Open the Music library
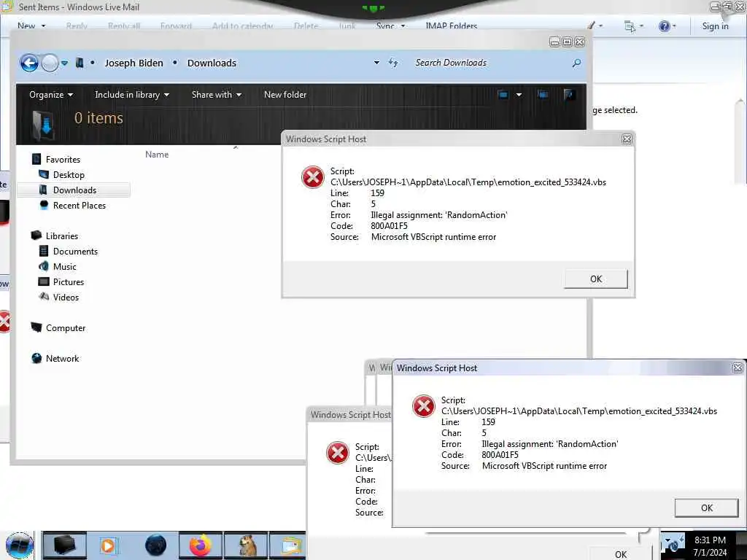The image size is (747, 560). tap(65, 266)
